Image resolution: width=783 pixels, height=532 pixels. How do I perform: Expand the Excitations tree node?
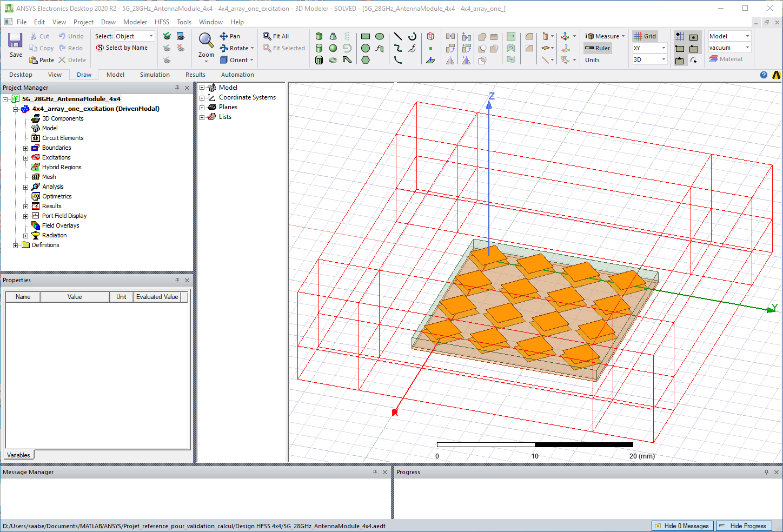[25, 158]
